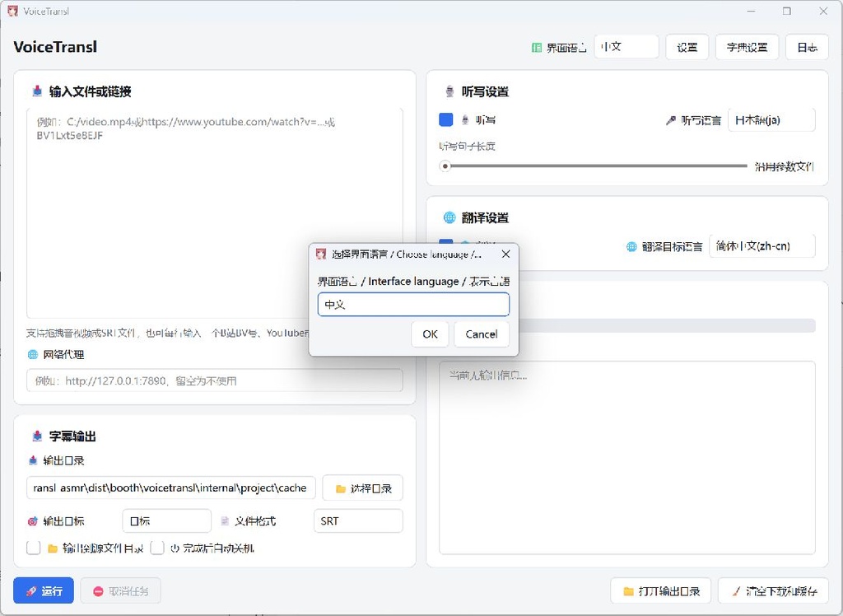Screen dimensions: 843x616
Task: Click the target icon beside 输出目标
Action: [x=33, y=521]
